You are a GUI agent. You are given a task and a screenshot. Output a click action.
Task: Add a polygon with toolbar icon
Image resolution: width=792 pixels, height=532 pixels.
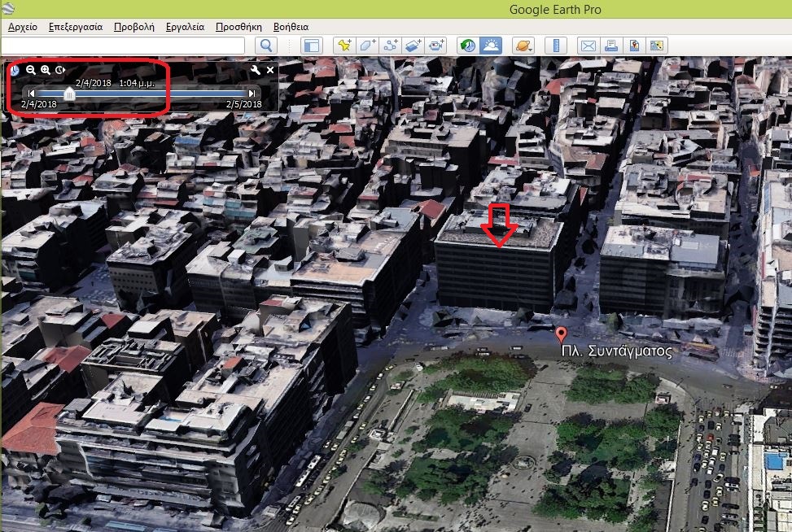pos(367,46)
